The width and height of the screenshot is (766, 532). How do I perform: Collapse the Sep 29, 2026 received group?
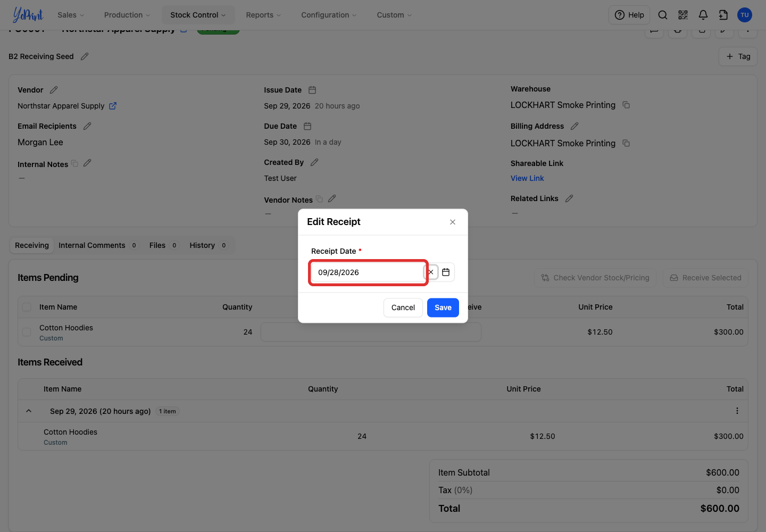(x=29, y=411)
